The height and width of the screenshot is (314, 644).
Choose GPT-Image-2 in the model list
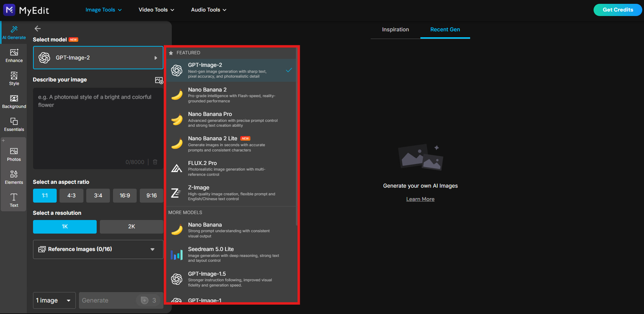tap(231, 70)
